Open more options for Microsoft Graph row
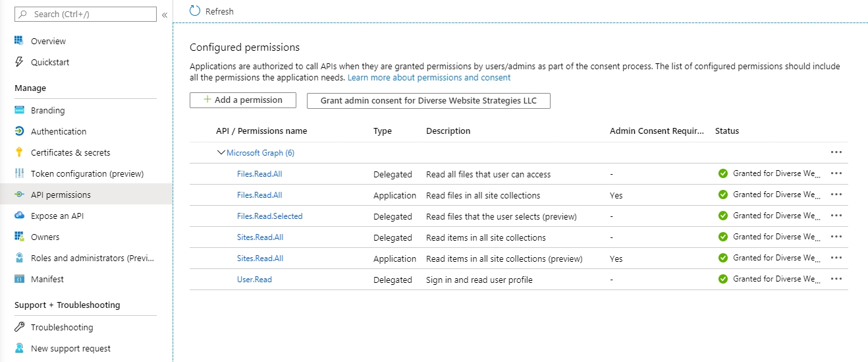This screenshot has width=868, height=362. coord(836,152)
